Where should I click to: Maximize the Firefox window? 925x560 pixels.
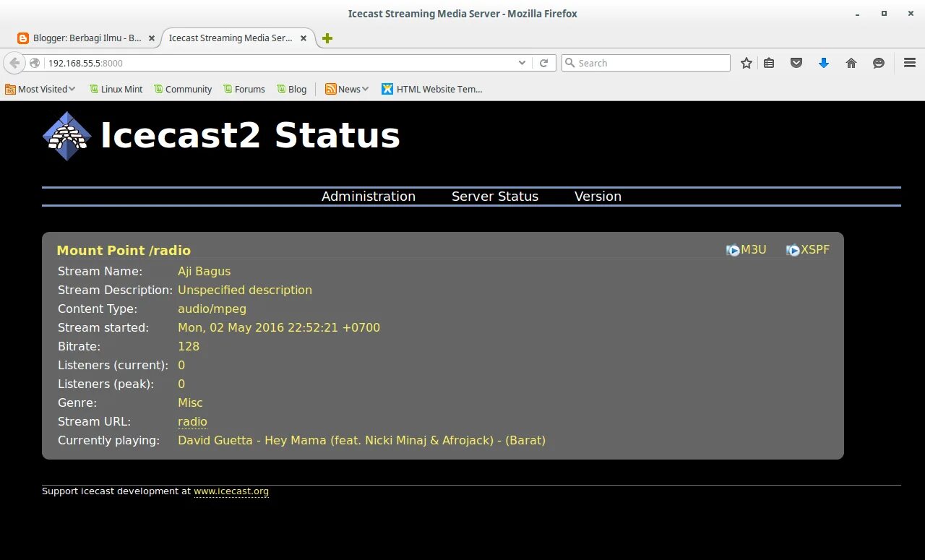pyautogui.click(x=884, y=13)
